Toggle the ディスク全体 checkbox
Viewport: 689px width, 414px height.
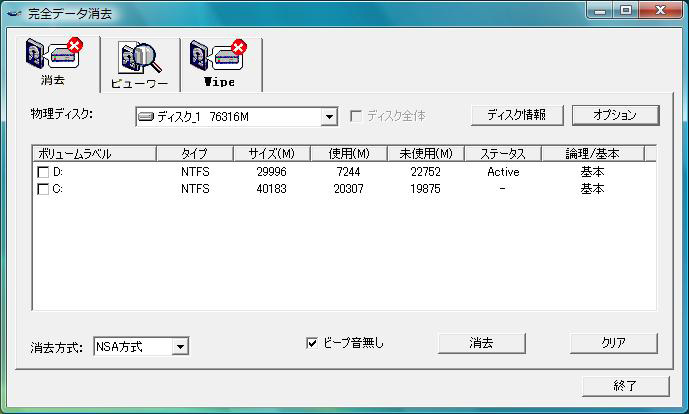[x=356, y=116]
